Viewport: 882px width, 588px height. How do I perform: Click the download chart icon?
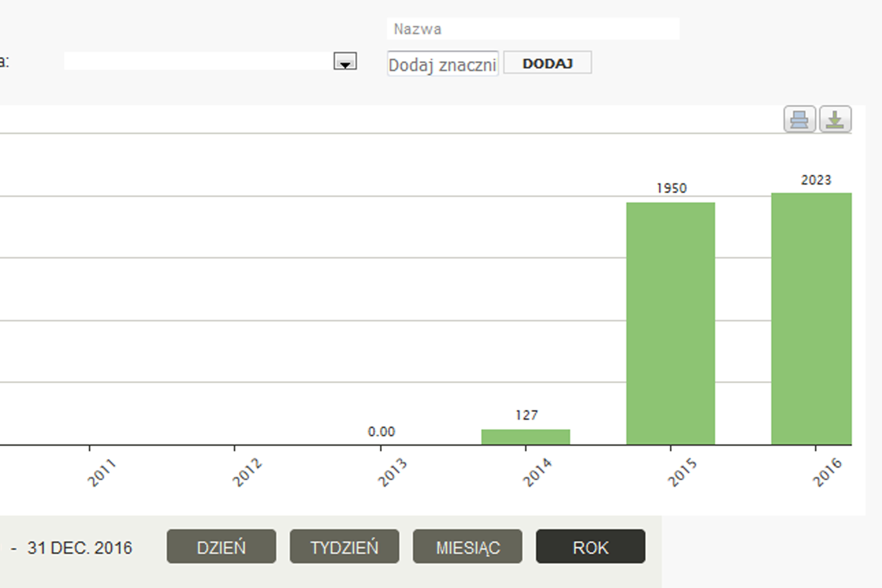click(835, 119)
